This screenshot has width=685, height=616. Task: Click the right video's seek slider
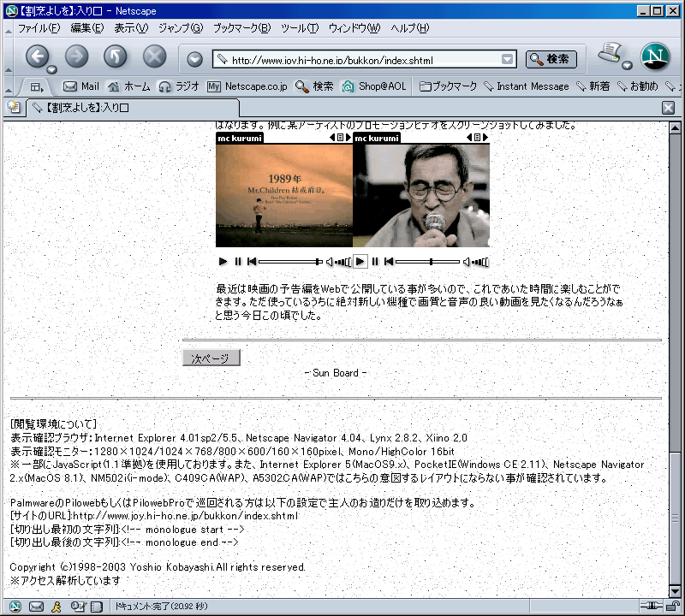(x=427, y=262)
